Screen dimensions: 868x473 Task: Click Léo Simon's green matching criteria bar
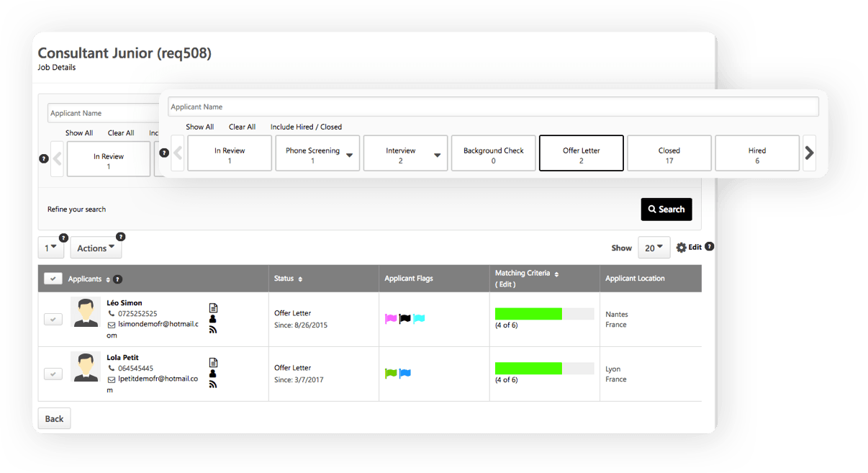click(528, 314)
